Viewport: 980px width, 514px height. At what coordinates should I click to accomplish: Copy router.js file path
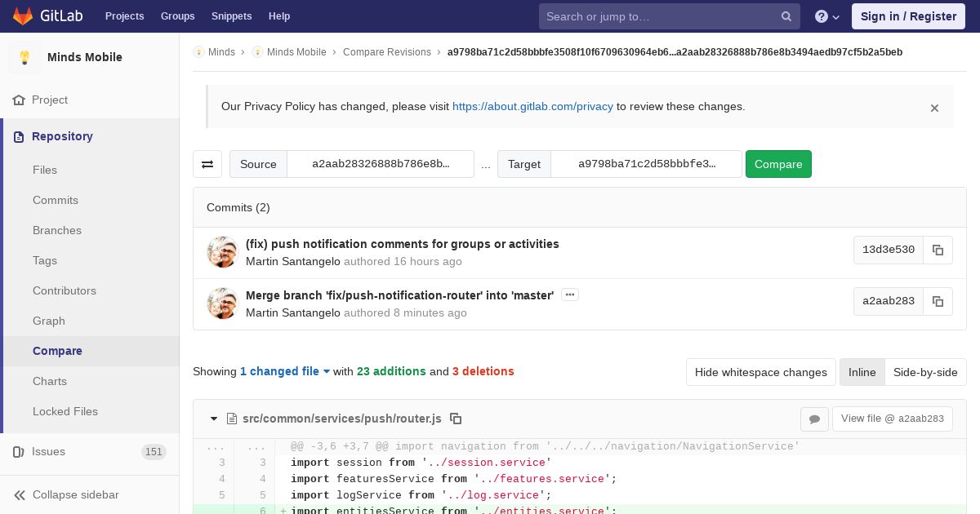coord(457,419)
